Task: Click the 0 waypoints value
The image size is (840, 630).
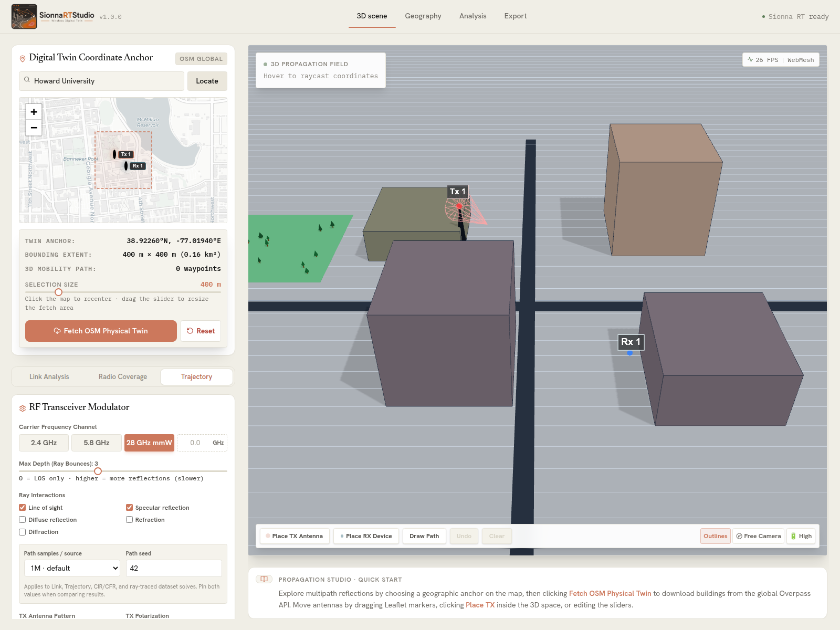Action: click(x=198, y=269)
